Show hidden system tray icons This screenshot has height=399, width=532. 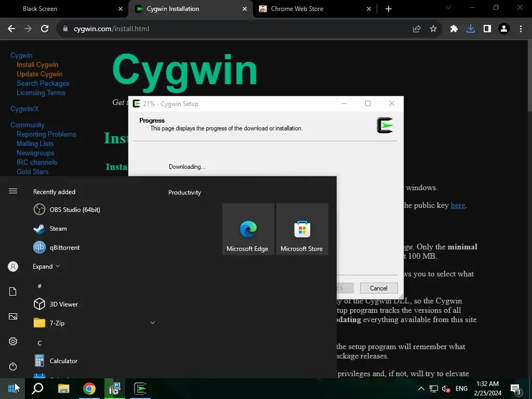(x=421, y=389)
